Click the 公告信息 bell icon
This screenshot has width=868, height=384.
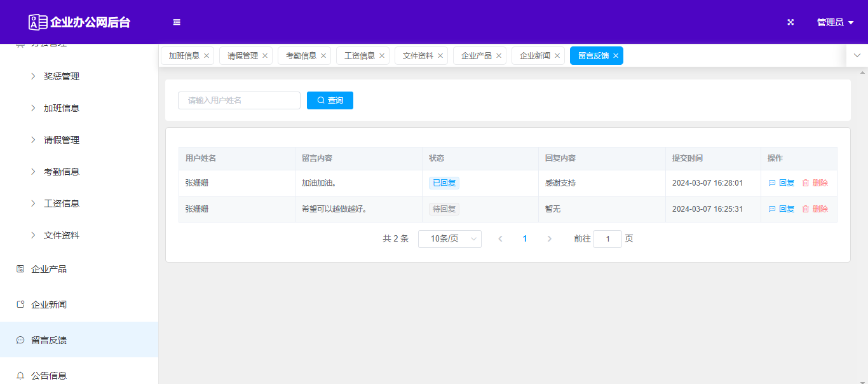click(20, 376)
